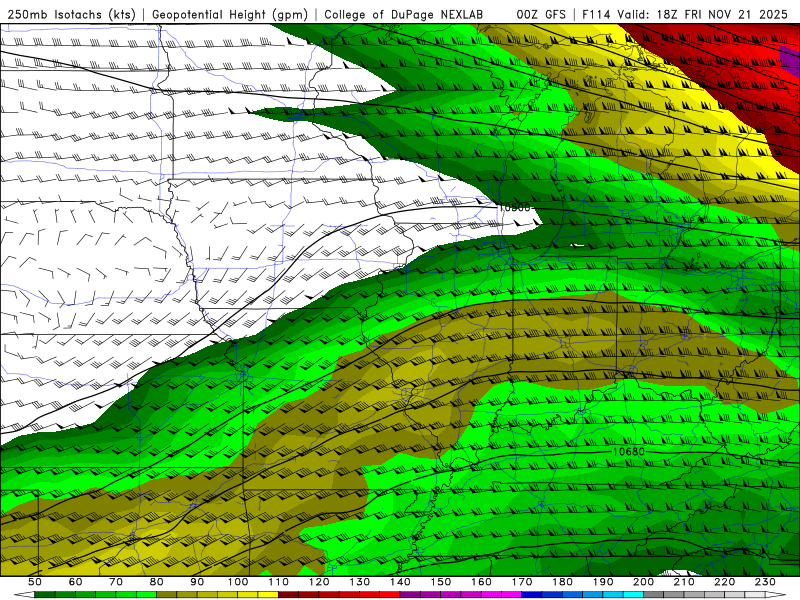The width and height of the screenshot is (800, 600).
Task: Click the '250mb Isotachs (kts)' title text
Action: [72, 14]
